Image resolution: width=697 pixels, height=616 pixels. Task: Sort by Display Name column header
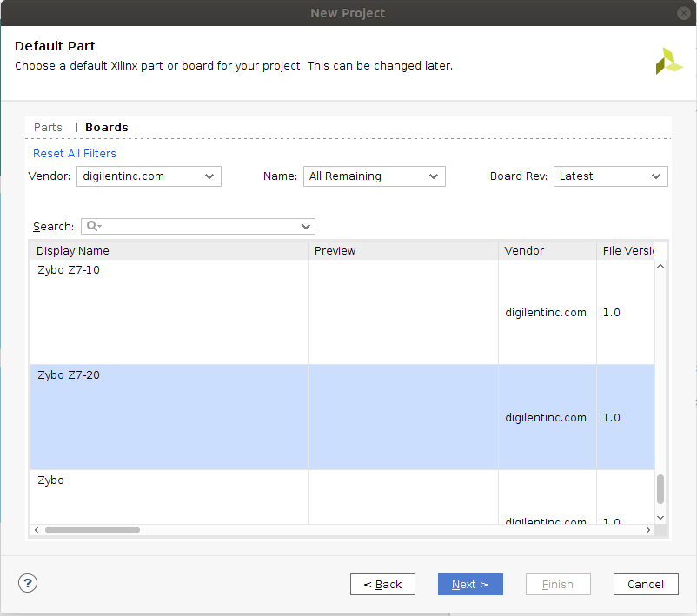[169, 251]
